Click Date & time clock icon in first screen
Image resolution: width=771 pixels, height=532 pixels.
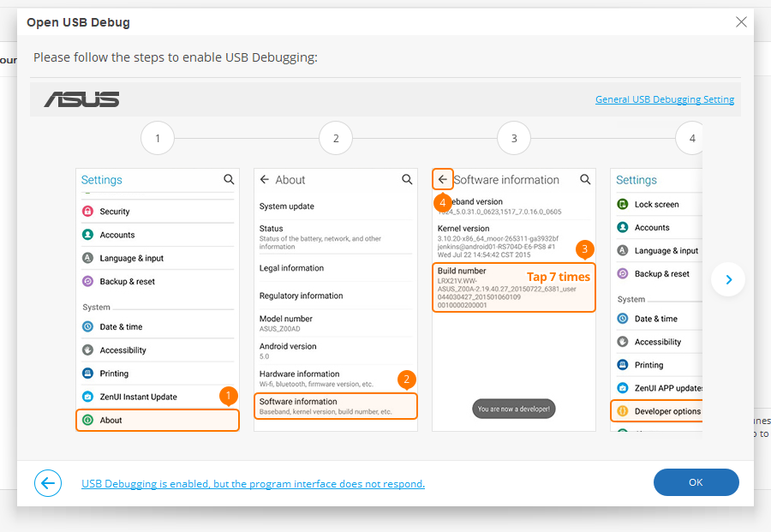(87, 326)
